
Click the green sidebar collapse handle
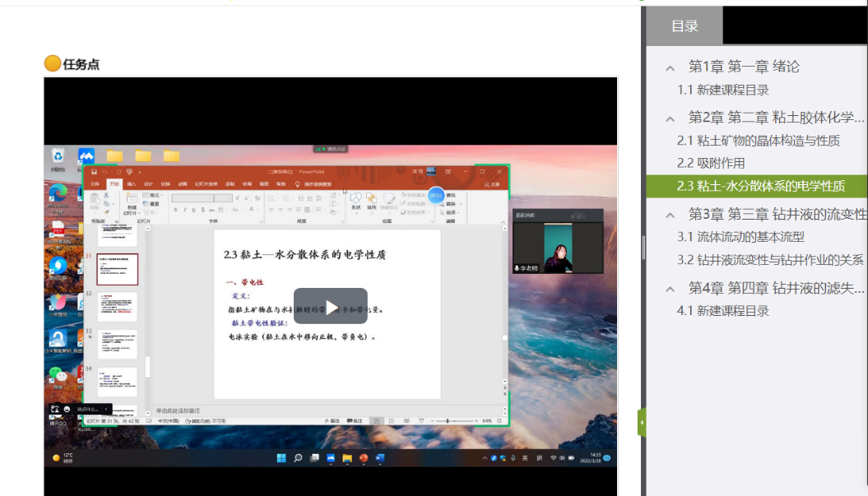(x=642, y=422)
